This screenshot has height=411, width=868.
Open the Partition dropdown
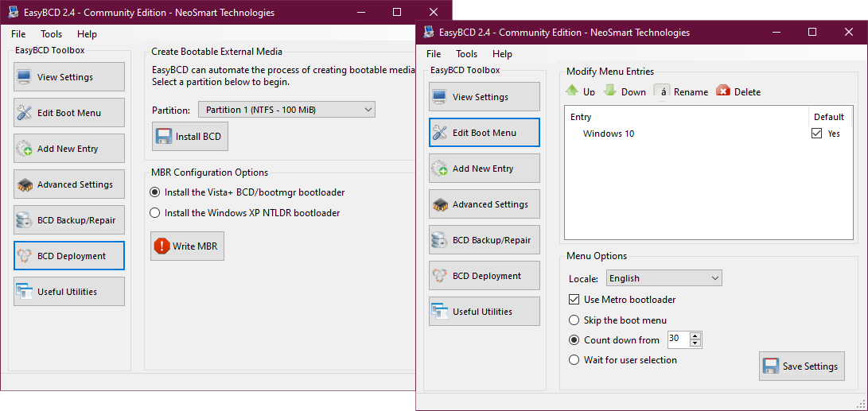(x=286, y=110)
